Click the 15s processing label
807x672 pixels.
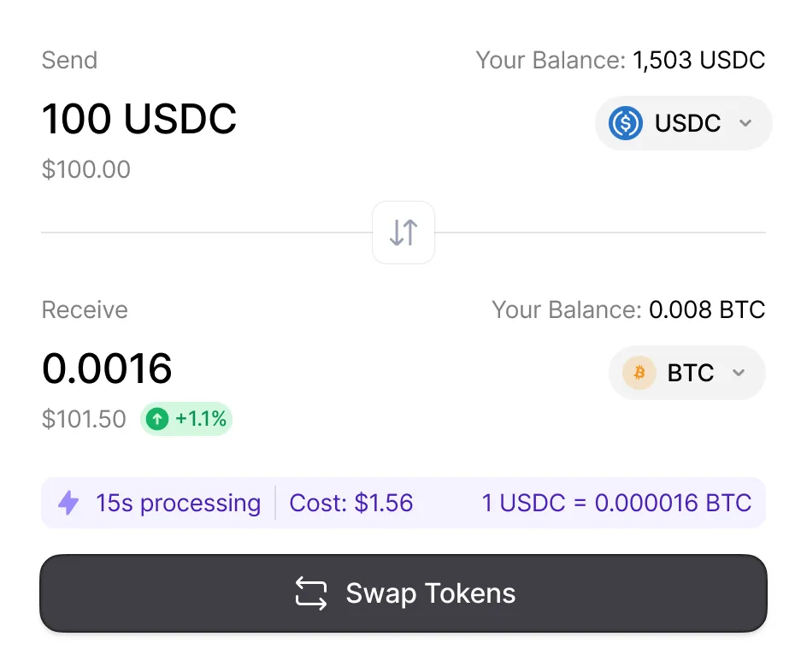pos(178,503)
